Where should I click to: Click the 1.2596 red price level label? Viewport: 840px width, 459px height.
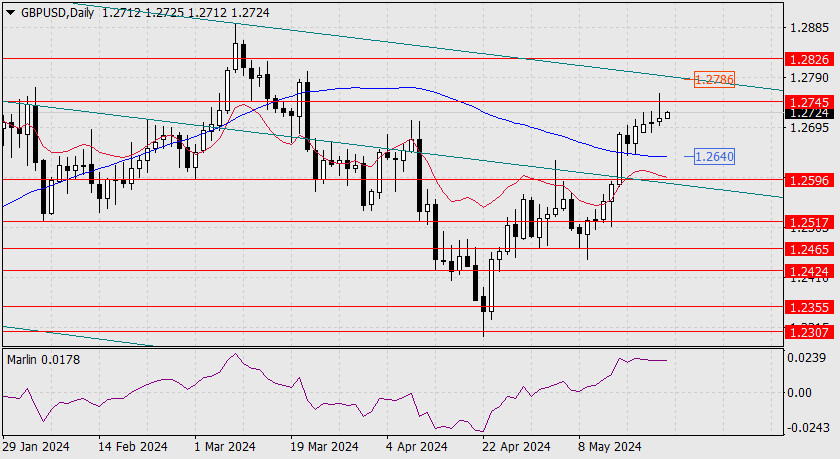point(809,180)
